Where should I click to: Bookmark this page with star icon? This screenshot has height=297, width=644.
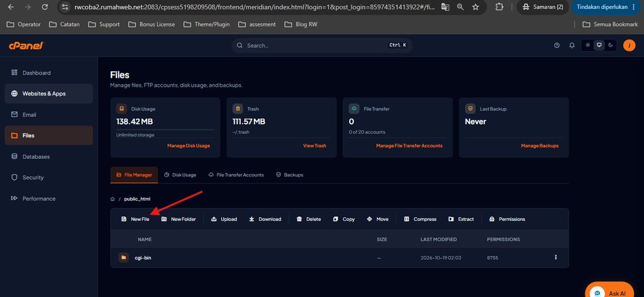click(x=475, y=7)
